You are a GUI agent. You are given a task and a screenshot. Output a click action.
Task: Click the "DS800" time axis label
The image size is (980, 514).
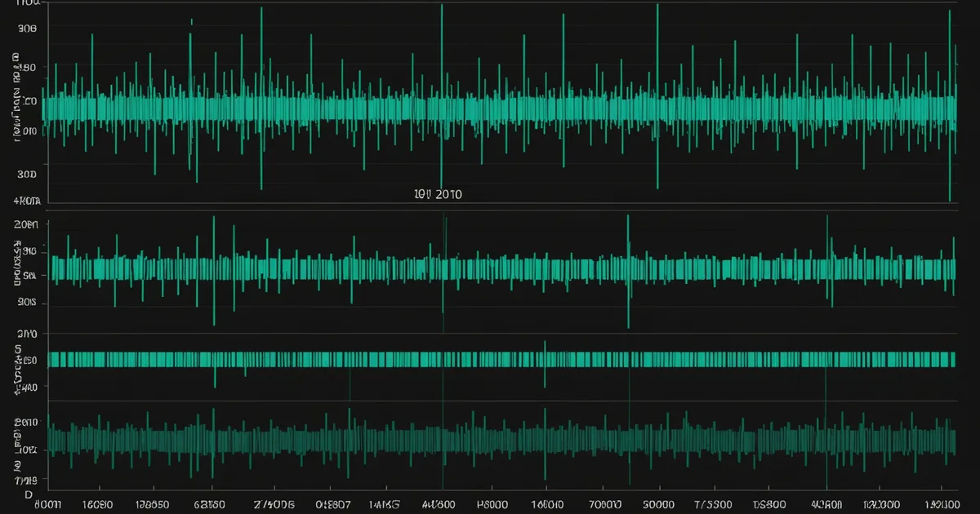coord(769,505)
